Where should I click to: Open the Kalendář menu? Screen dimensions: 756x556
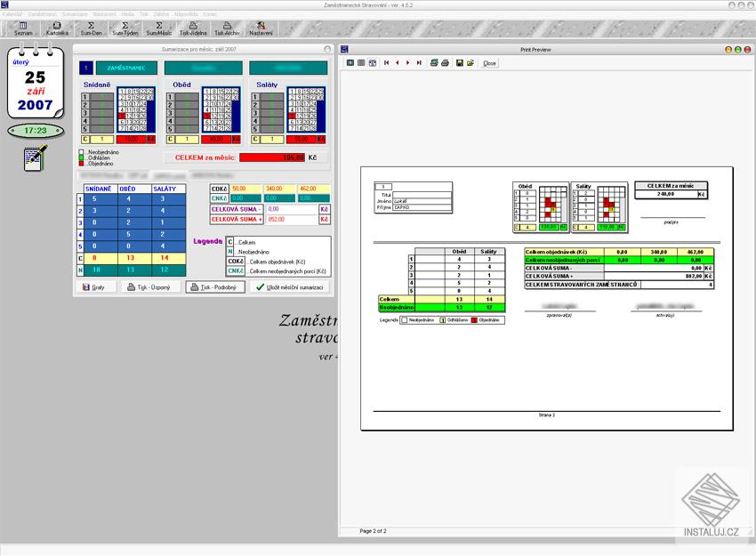pos(12,14)
